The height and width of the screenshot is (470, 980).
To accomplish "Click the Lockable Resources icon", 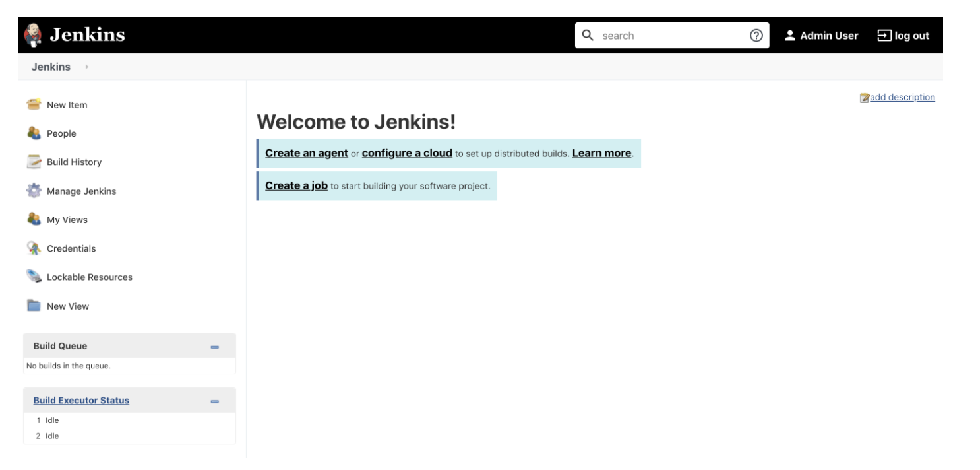I will [34, 277].
